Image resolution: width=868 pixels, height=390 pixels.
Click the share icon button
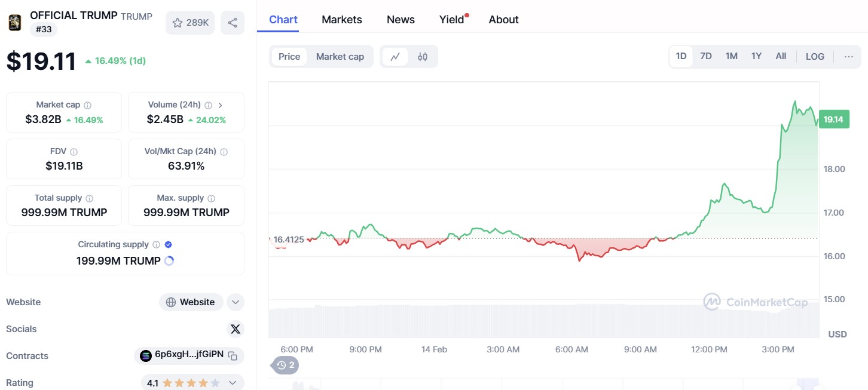233,23
